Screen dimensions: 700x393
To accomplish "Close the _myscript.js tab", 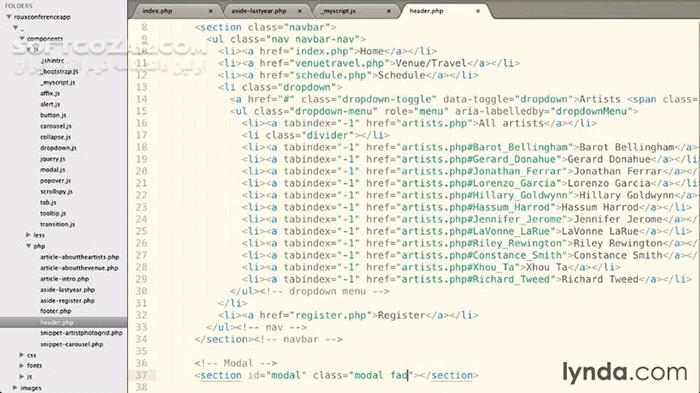I will [389, 11].
